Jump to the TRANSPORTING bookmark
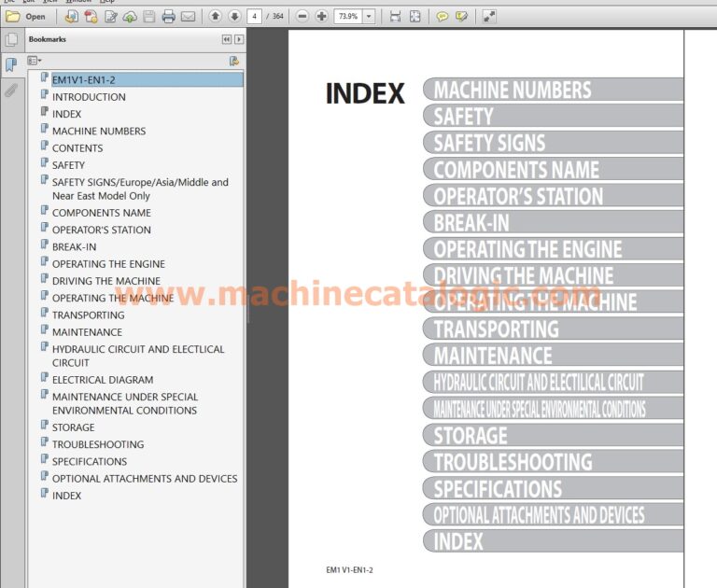 [x=89, y=315]
